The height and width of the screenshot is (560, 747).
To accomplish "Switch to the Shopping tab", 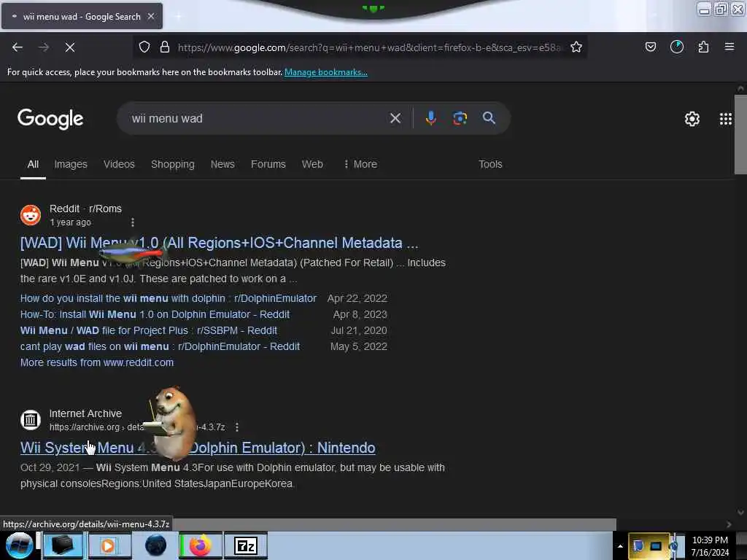I will (172, 164).
